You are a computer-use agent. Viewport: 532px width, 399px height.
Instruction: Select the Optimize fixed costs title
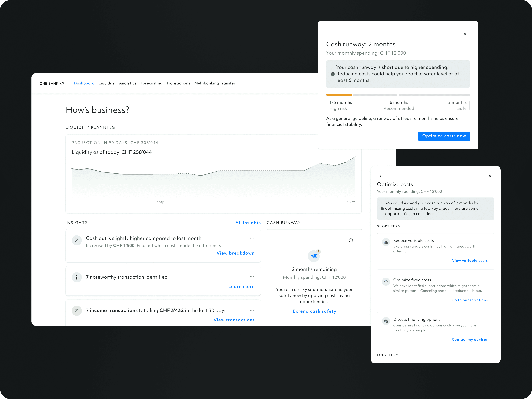[x=412, y=280]
